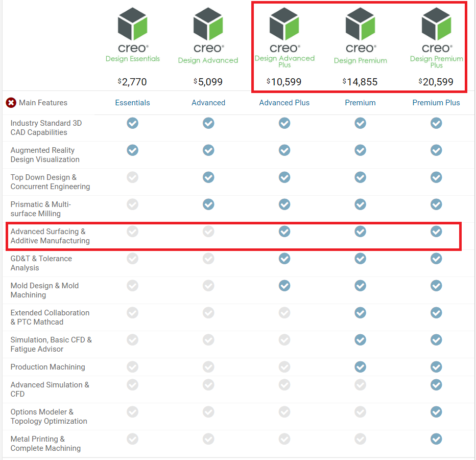Select the "Prismatic & Multi-surface Milling" row label

pyautogui.click(x=41, y=209)
